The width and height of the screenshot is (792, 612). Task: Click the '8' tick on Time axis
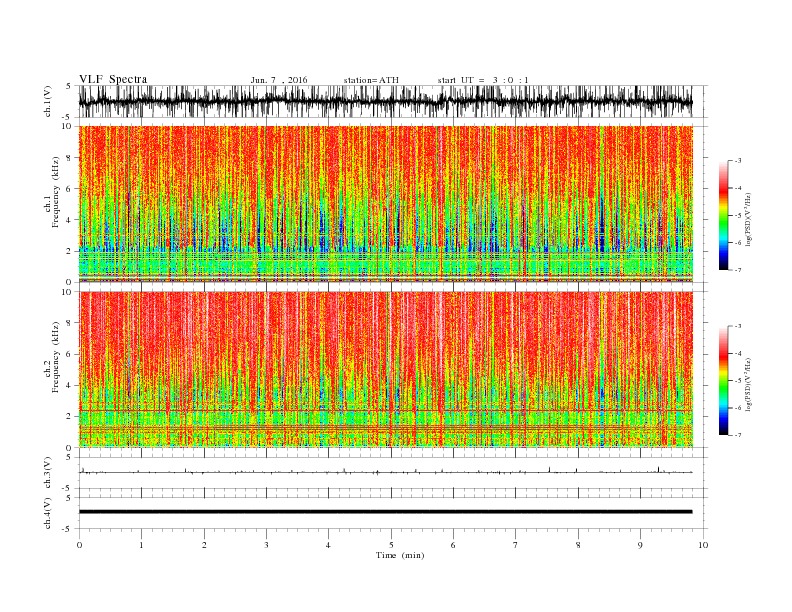[578, 545]
